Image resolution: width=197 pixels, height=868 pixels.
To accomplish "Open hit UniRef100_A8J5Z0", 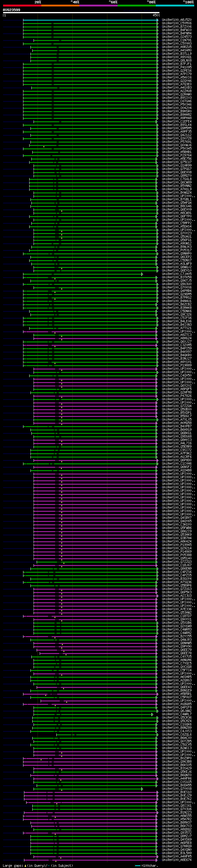I will [177, 20].
